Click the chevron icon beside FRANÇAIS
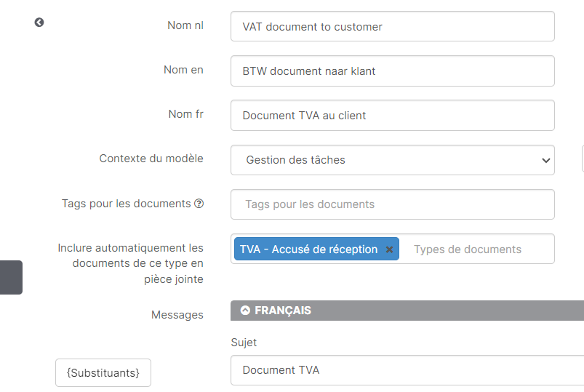 [x=245, y=311]
